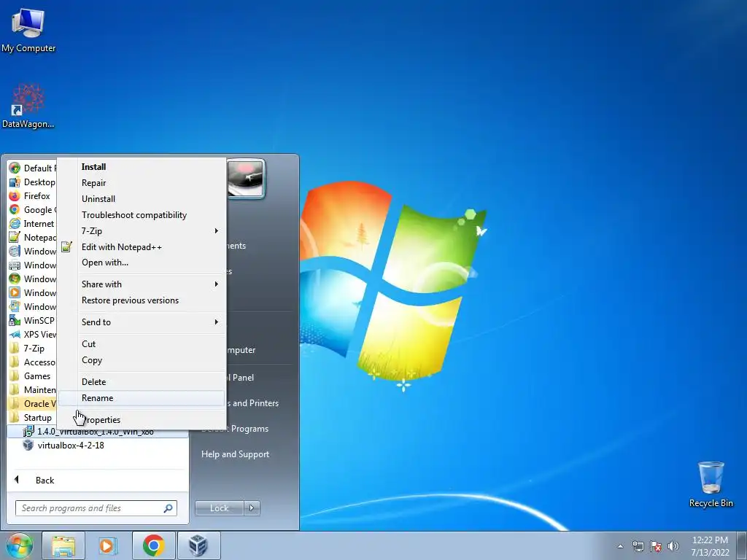747x560 pixels.
Task: Open shutdown options arrow beside Lock
Action: [x=252, y=508]
